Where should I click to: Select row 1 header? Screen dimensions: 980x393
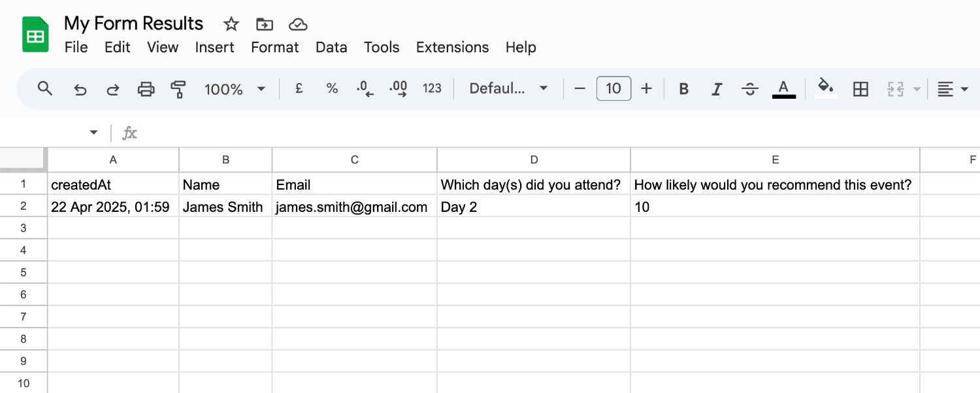point(24,184)
